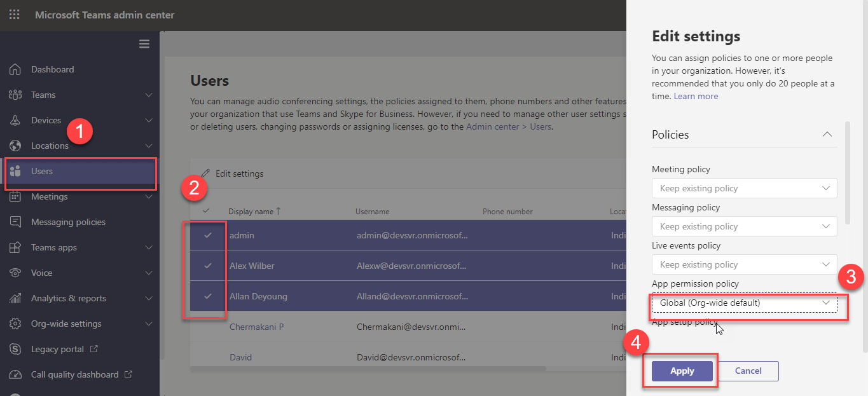Screen dimensions: 868x396
Task: Click the Locations globe icon
Action: point(15,146)
